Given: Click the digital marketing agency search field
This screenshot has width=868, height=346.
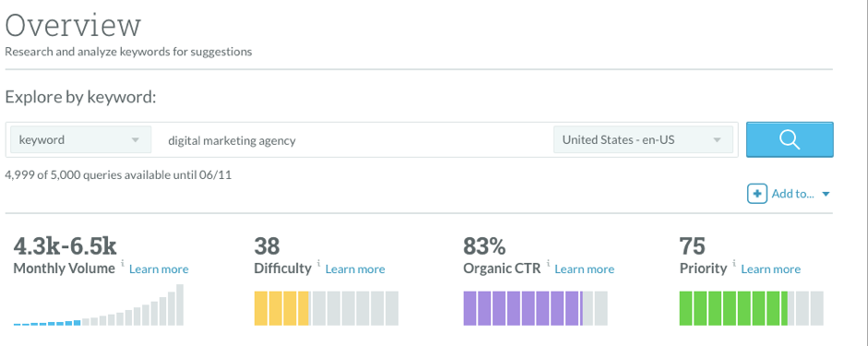Looking at the screenshot, I should point(352,140).
